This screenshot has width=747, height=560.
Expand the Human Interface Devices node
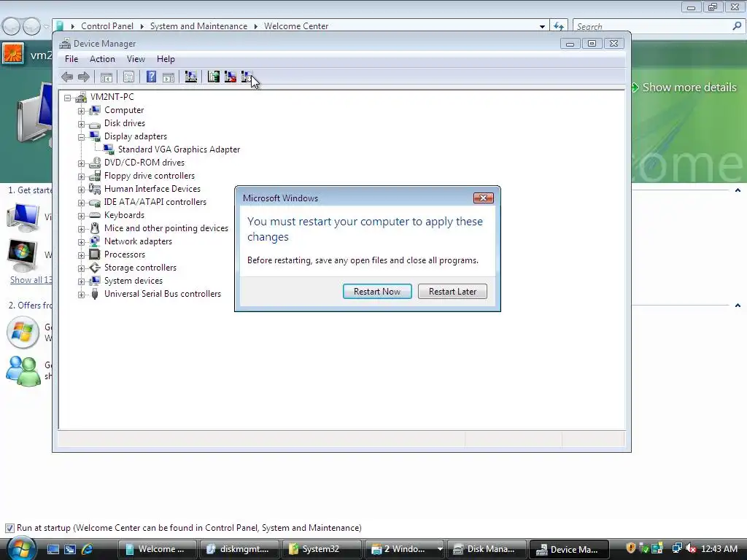[x=82, y=190]
